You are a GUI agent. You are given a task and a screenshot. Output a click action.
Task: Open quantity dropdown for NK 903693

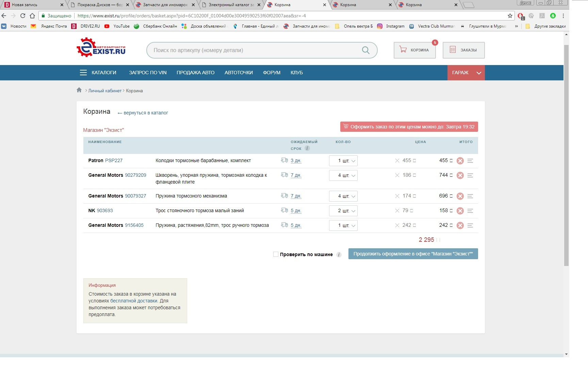point(343,211)
